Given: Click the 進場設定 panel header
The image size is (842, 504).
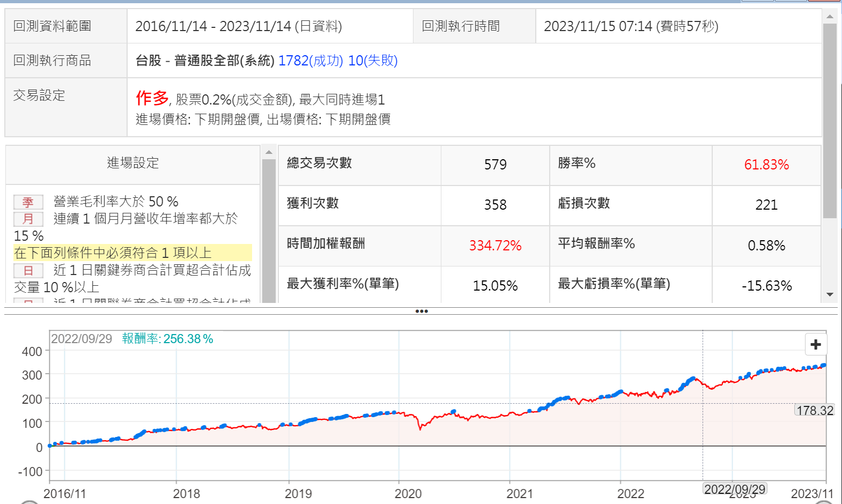Looking at the screenshot, I should 132,163.
